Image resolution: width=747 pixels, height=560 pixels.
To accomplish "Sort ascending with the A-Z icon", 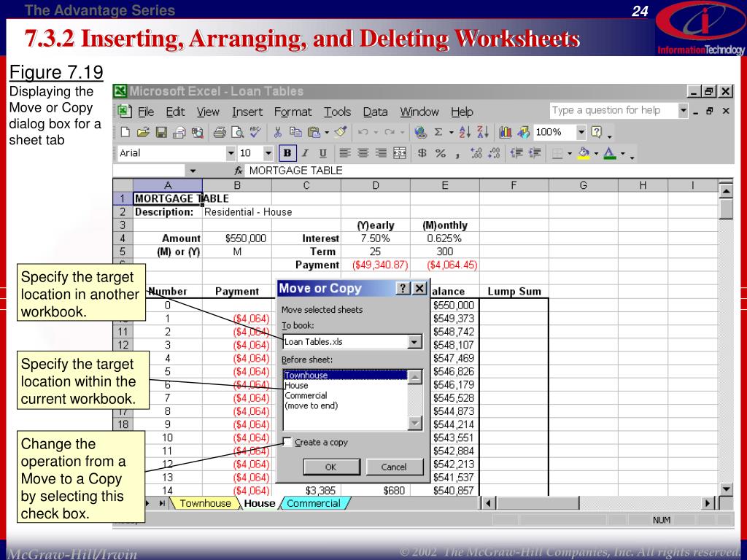I will click(465, 133).
